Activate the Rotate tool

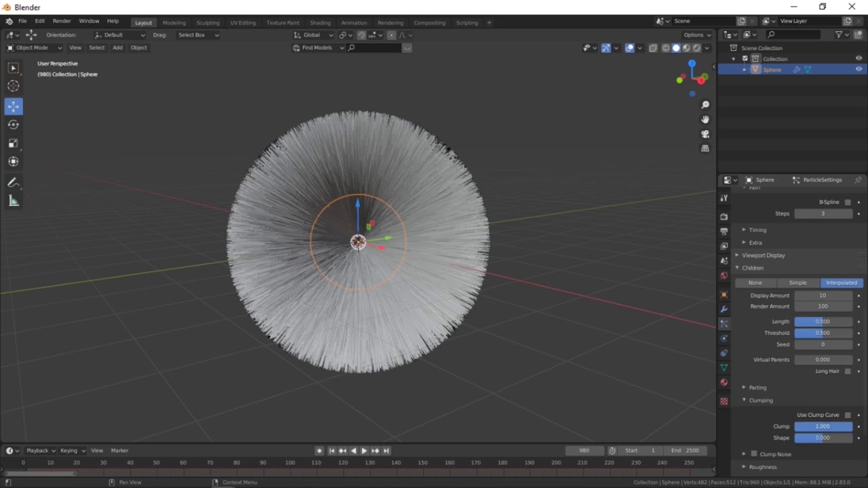(14, 125)
